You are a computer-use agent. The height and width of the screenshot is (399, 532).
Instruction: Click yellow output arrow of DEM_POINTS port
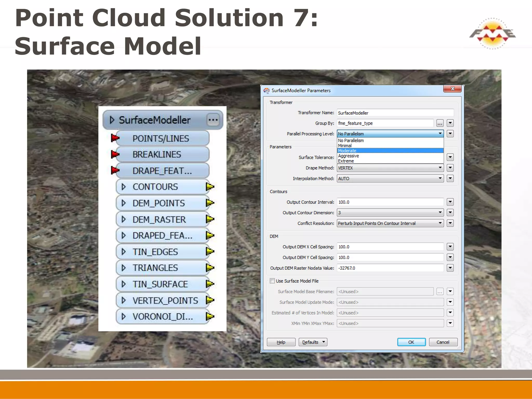click(210, 203)
